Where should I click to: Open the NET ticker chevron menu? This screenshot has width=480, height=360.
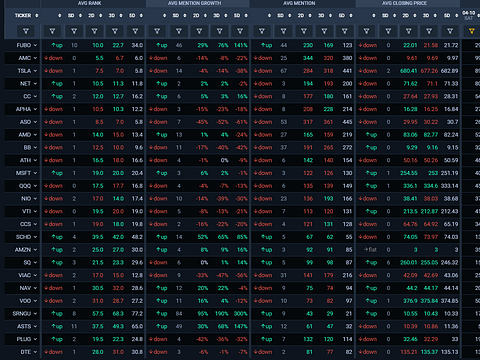pos(35,84)
